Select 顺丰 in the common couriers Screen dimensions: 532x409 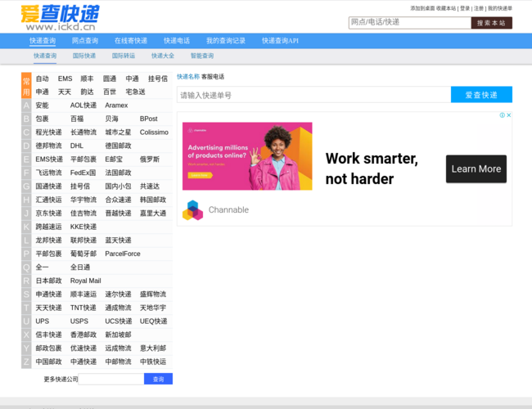pos(88,79)
